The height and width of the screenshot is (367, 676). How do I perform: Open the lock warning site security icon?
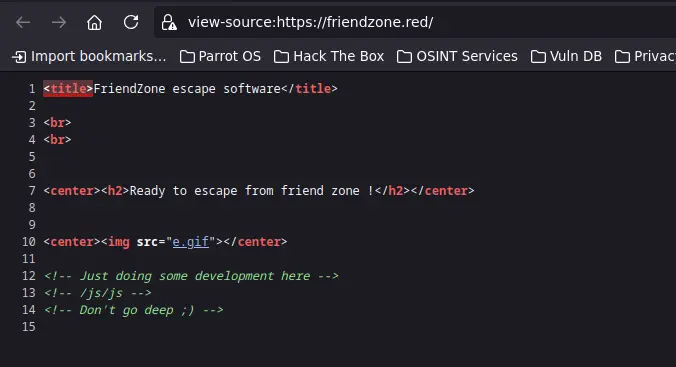pyautogui.click(x=169, y=22)
